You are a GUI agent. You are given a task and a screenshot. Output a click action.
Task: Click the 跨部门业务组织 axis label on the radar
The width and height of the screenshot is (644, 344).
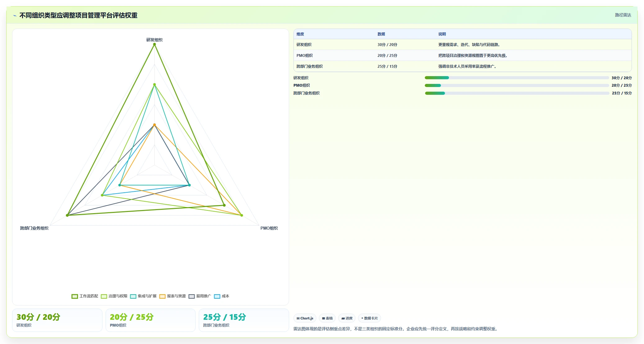point(34,228)
